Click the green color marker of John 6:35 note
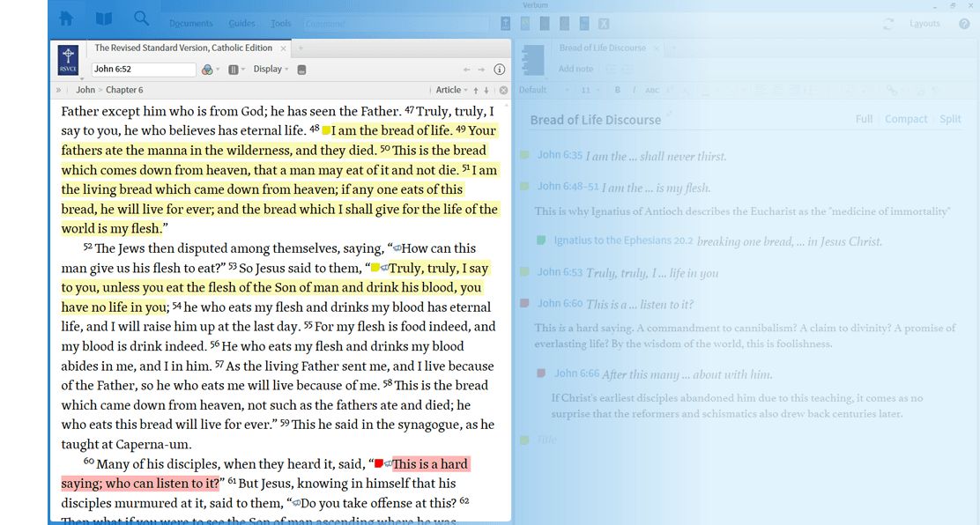The image size is (980, 525). click(x=524, y=155)
